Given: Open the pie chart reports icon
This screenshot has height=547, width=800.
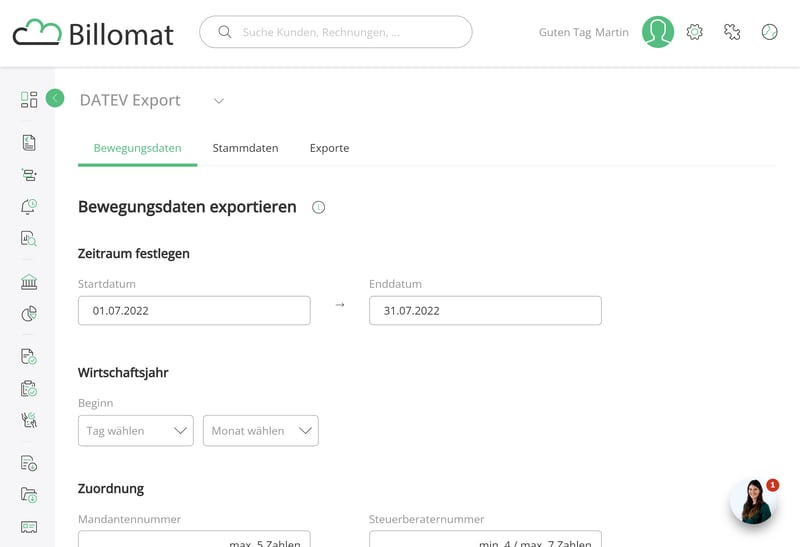Looking at the screenshot, I should tap(29, 314).
